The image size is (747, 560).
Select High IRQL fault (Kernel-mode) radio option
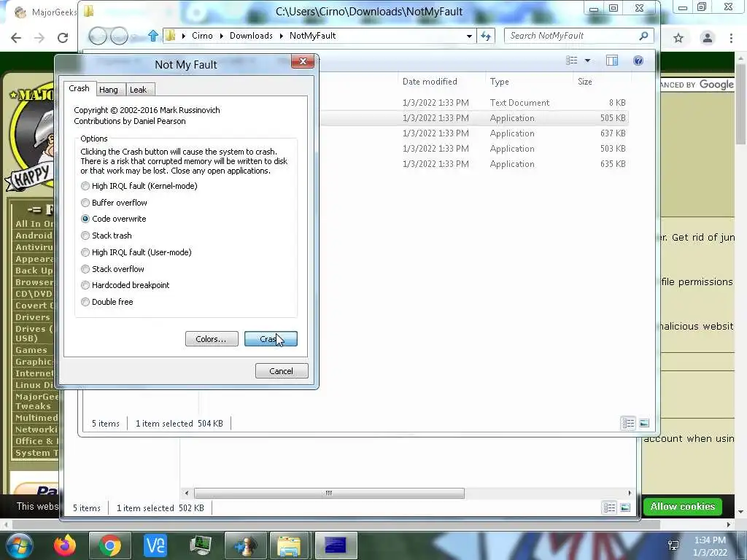pos(139,186)
